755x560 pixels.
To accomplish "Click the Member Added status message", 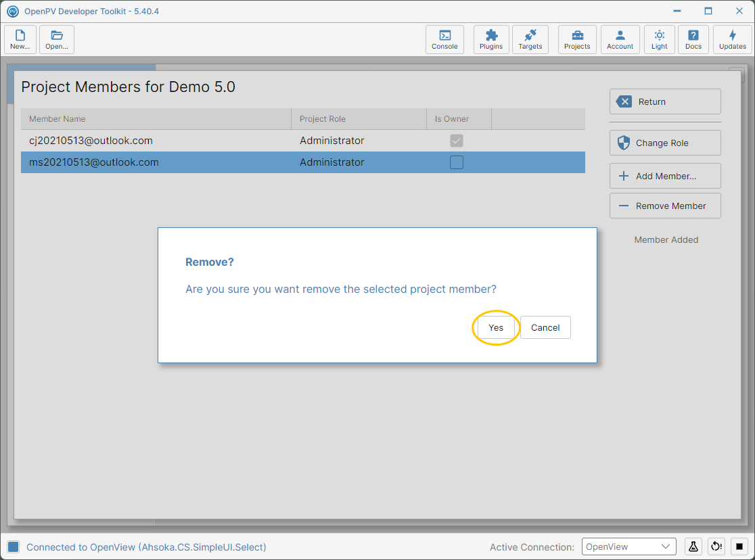I will tap(666, 240).
